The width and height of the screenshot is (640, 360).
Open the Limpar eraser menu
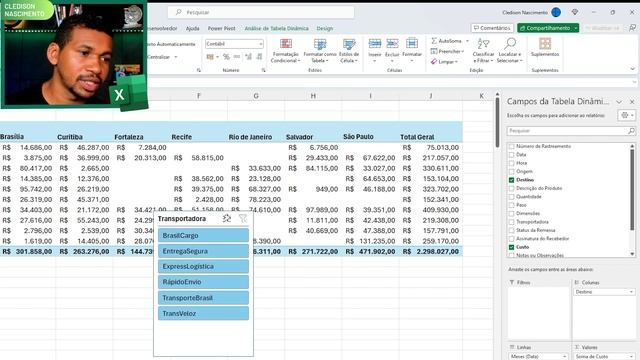tap(444, 62)
